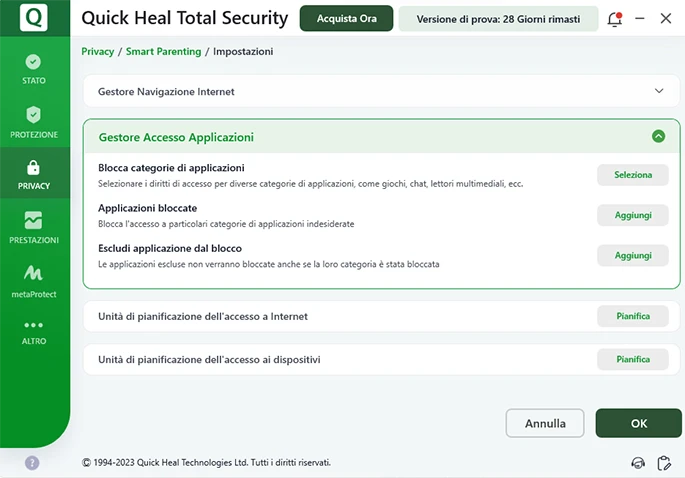Go to Privacy breadcrumb

point(98,51)
